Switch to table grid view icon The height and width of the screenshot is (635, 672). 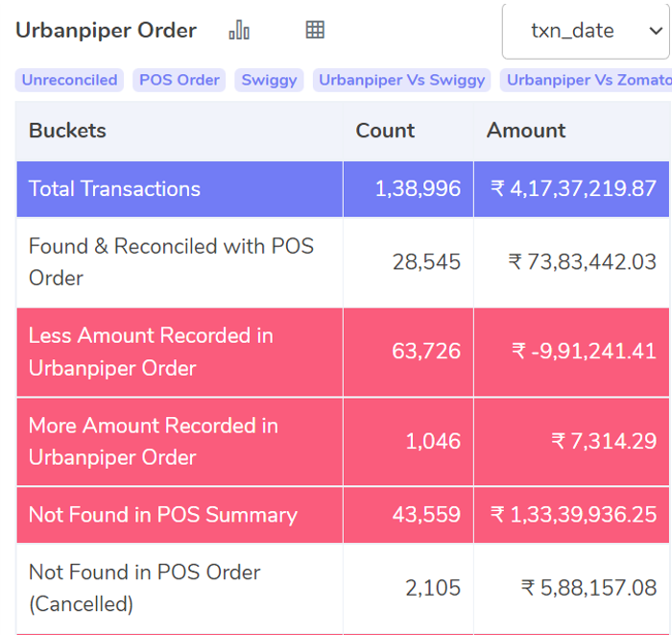[x=315, y=30]
